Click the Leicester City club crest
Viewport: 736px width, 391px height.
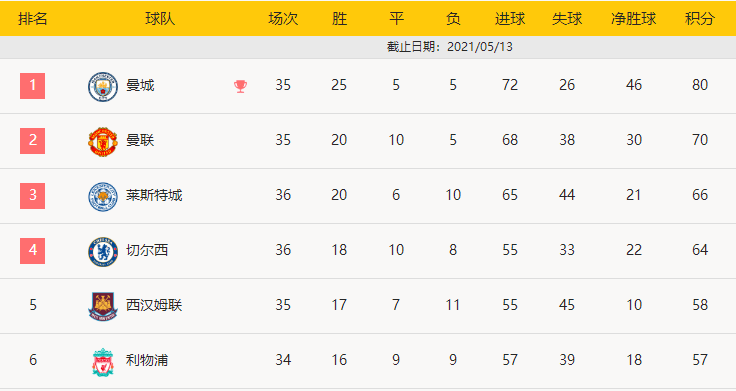[103, 197]
